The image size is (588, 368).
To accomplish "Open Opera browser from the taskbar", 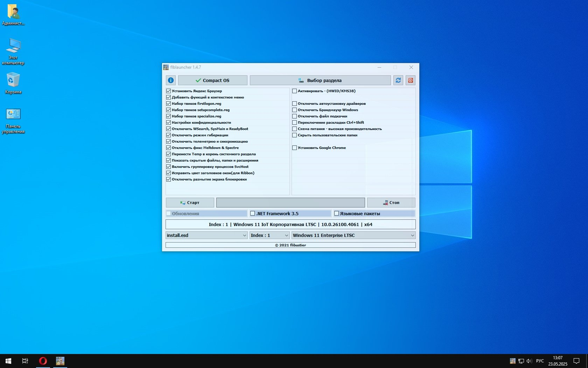I will (43, 361).
